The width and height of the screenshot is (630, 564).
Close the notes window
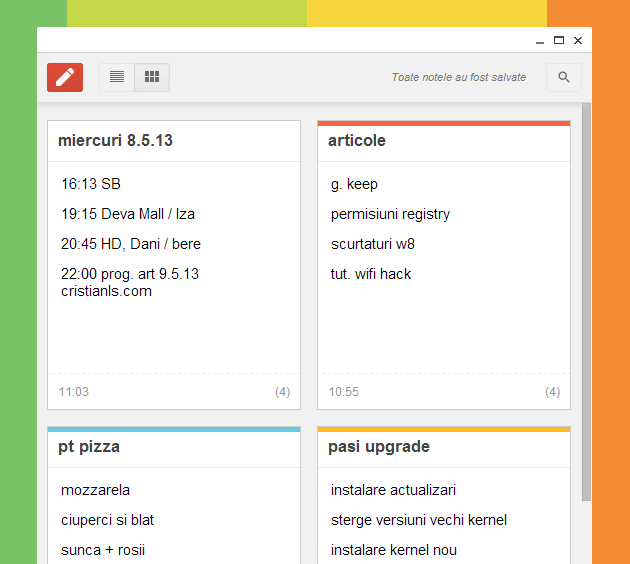578,41
